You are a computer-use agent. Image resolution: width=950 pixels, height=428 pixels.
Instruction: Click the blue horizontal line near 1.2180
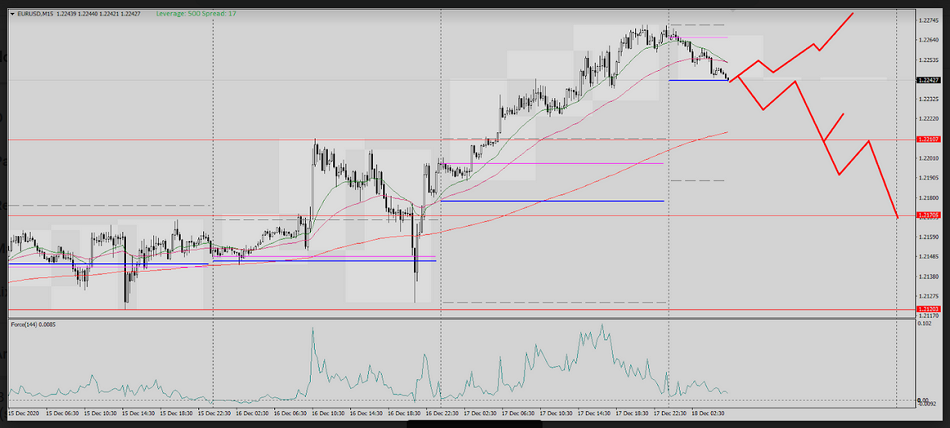pyautogui.click(x=552, y=201)
